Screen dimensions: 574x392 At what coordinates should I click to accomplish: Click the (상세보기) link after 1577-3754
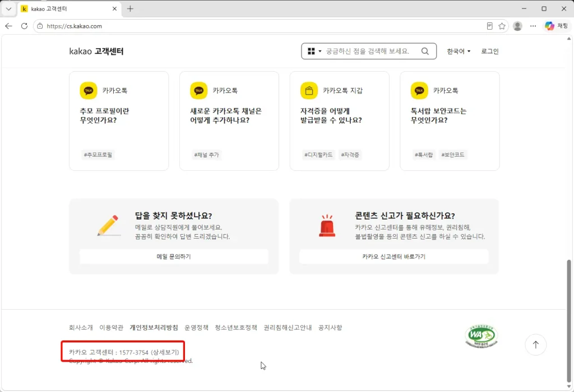165,352
